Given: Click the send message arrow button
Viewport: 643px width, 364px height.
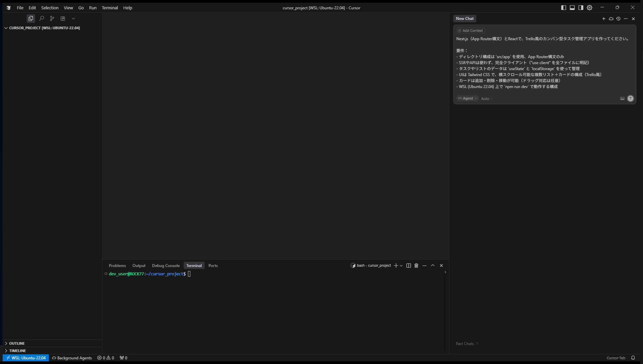Looking at the screenshot, I should pos(630,98).
